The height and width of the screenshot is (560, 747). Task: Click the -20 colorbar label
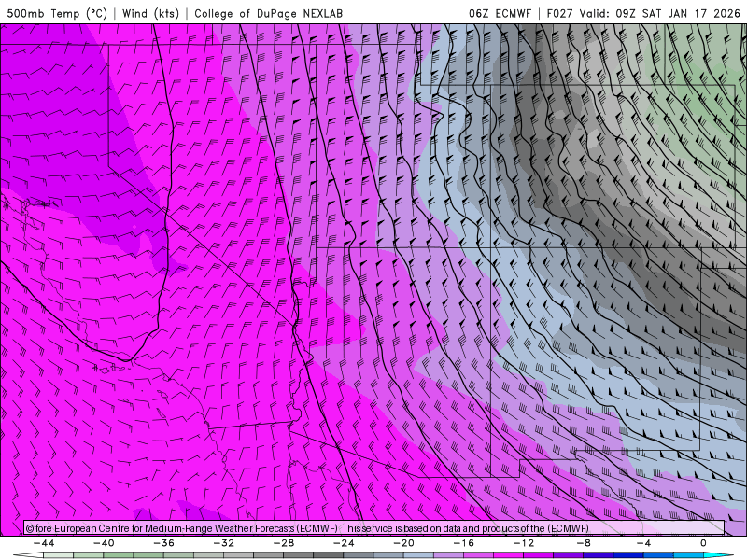403,543
